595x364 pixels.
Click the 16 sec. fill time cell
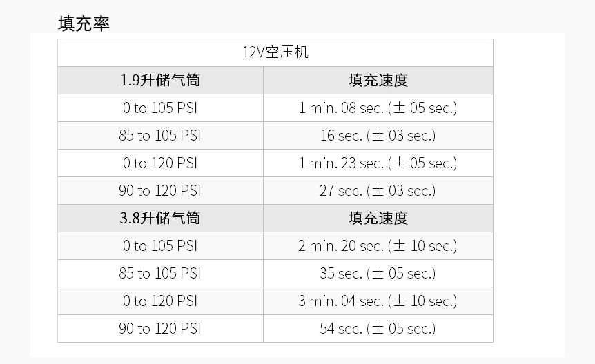[378, 135]
